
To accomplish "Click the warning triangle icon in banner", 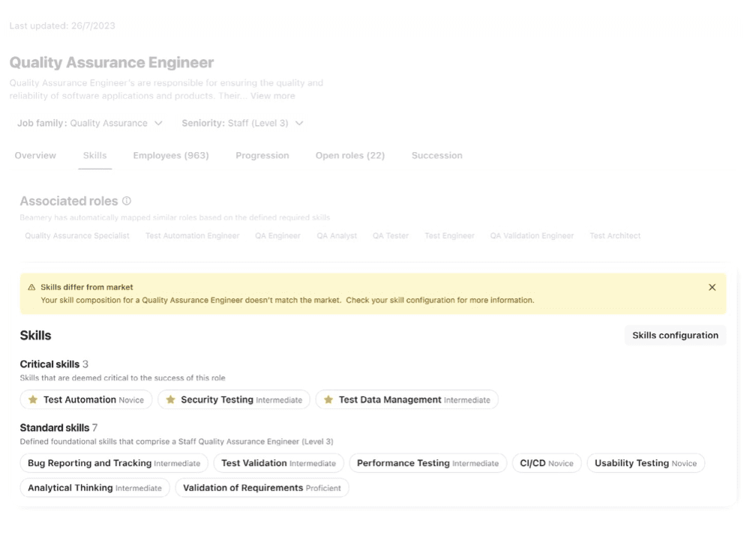I will pyautogui.click(x=31, y=287).
